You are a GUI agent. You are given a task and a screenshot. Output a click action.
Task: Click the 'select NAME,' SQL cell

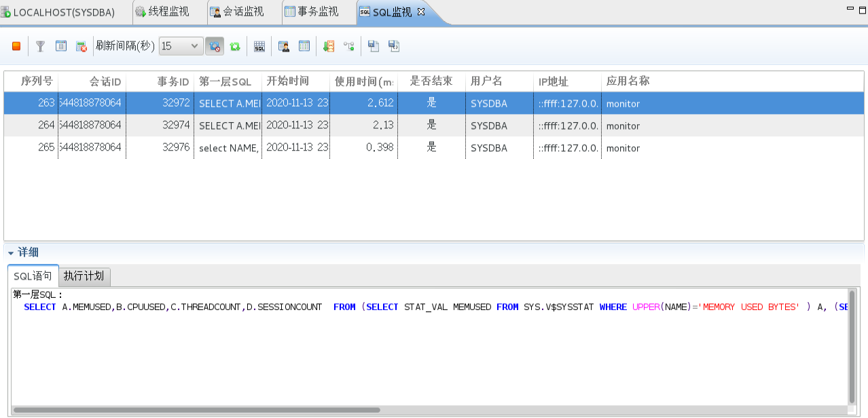(x=229, y=148)
